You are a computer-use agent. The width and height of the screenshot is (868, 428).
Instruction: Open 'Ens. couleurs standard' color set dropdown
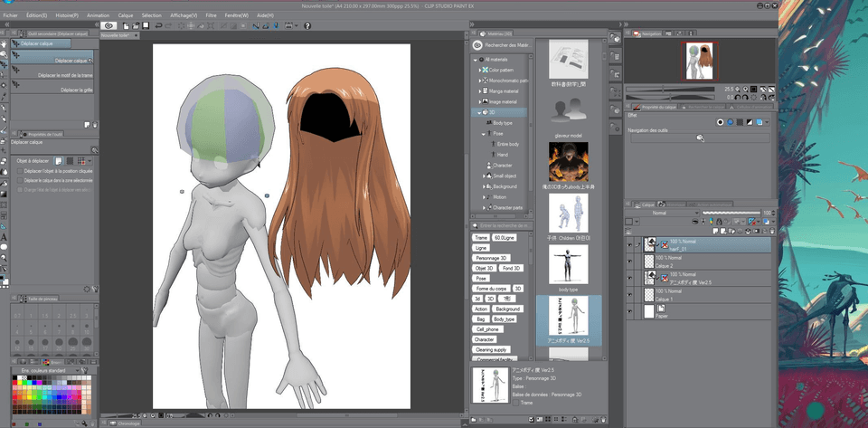coord(46,370)
